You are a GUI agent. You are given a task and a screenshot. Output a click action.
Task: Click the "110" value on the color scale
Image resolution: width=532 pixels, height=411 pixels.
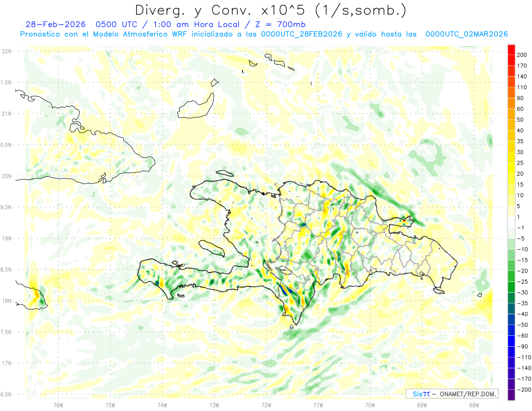pyautogui.click(x=522, y=87)
